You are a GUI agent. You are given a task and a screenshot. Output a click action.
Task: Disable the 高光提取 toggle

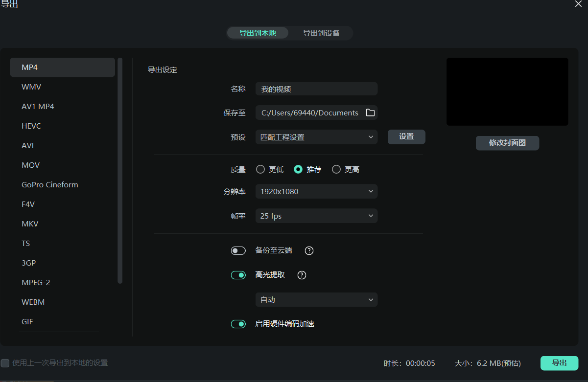tap(238, 275)
